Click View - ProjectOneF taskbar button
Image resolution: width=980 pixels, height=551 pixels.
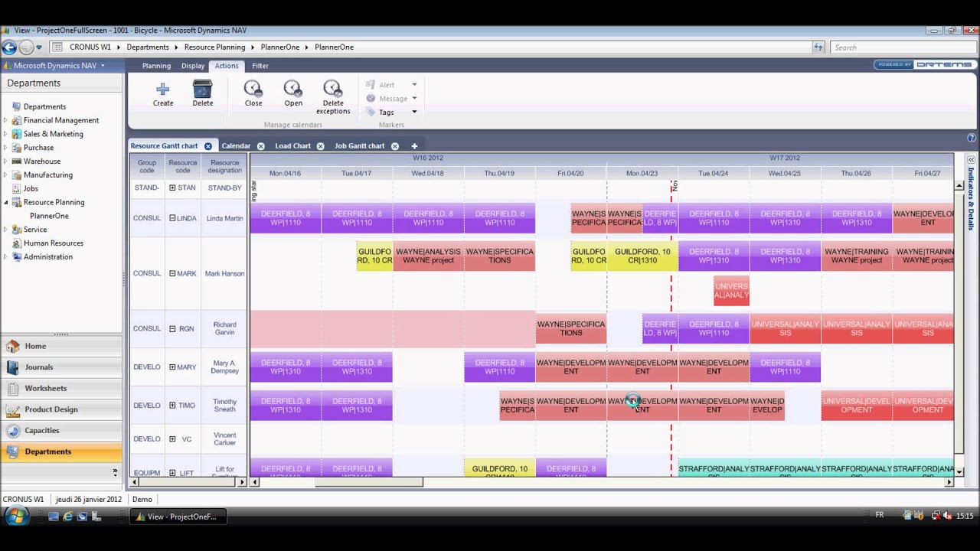pos(178,517)
